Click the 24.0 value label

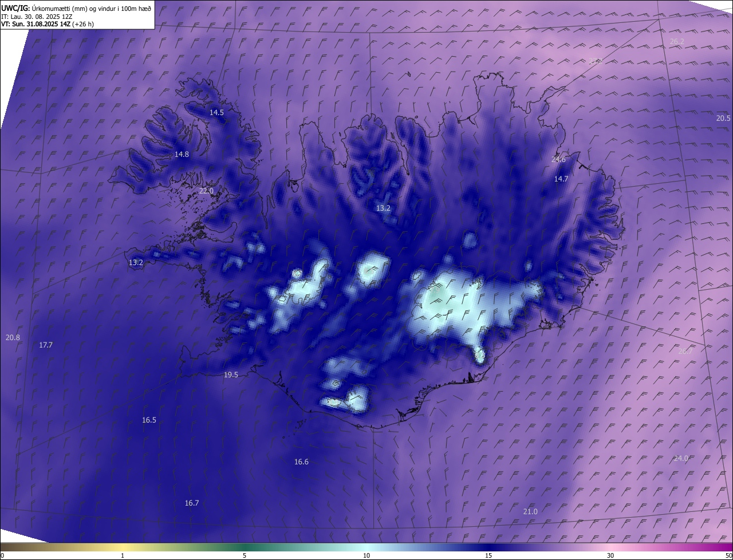click(681, 459)
